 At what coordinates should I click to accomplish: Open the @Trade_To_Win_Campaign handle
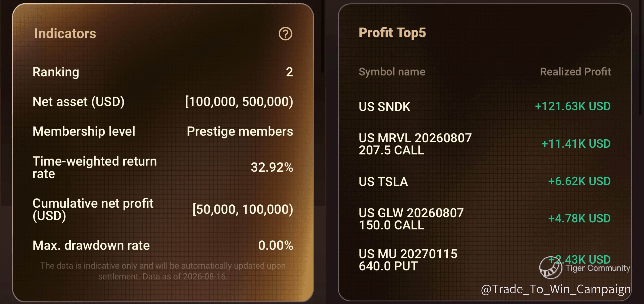[x=556, y=289]
